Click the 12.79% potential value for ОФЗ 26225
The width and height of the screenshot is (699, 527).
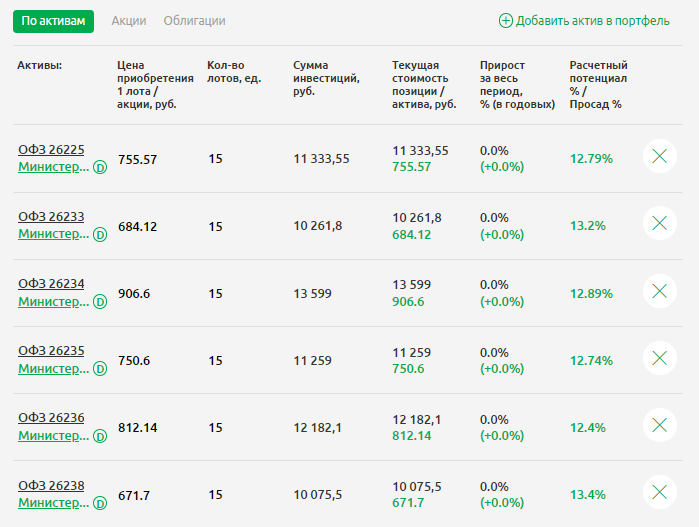pos(591,158)
